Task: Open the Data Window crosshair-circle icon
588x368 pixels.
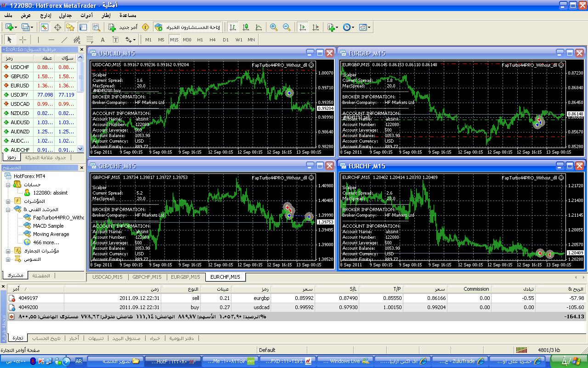Action: point(57,28)
